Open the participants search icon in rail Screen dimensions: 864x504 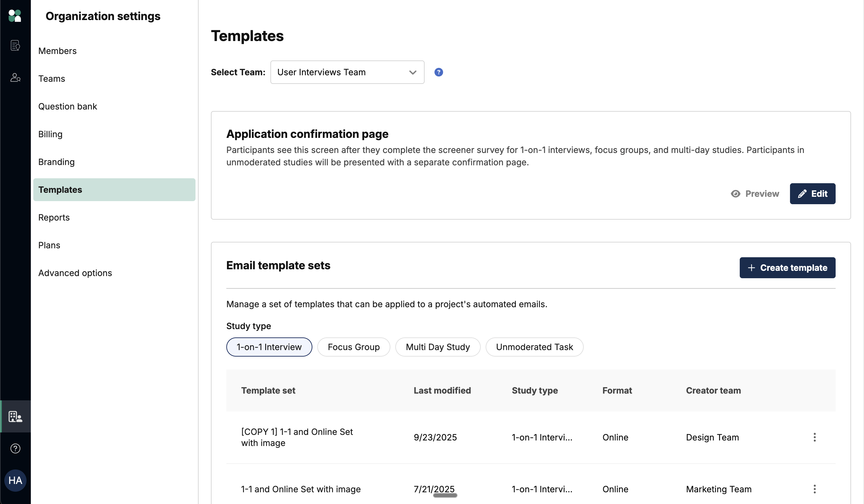coord(15,77)
